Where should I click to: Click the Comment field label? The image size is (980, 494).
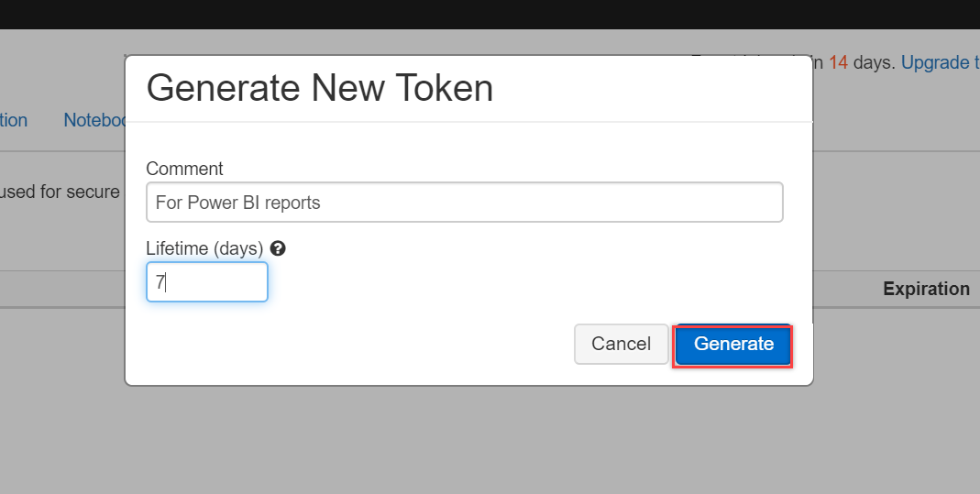click(184, 169)
